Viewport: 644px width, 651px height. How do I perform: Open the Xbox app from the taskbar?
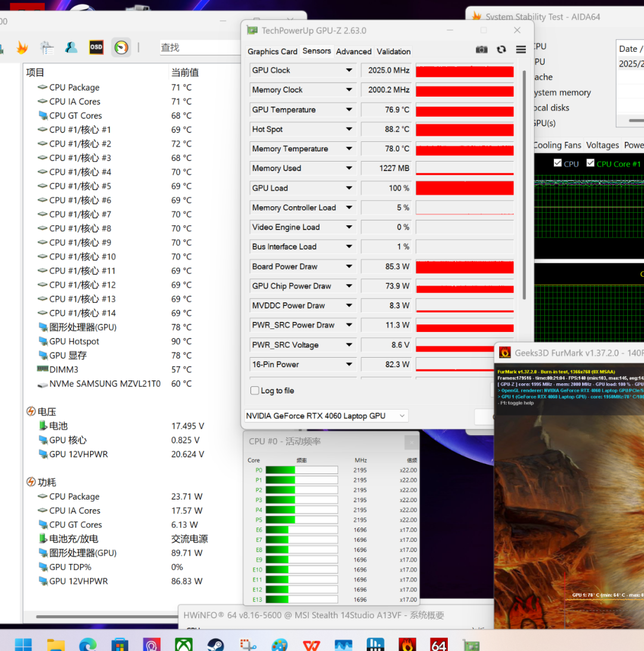point(184,645)
